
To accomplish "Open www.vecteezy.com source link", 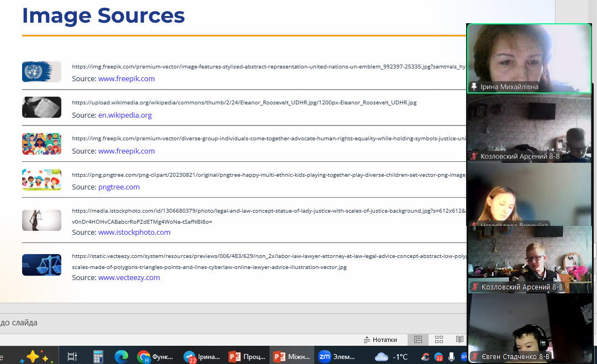I will pos(129,278).
